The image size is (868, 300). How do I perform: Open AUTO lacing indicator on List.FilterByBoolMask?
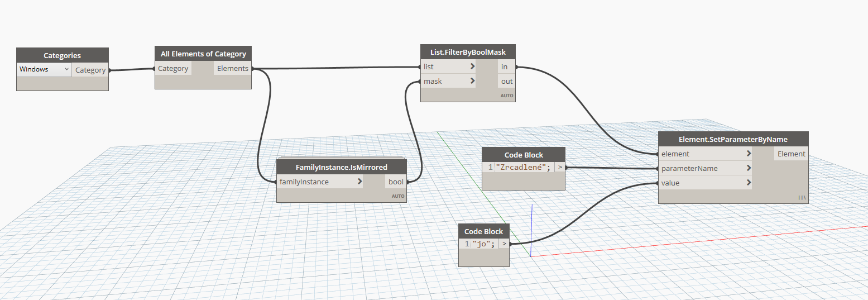[507, 96]
